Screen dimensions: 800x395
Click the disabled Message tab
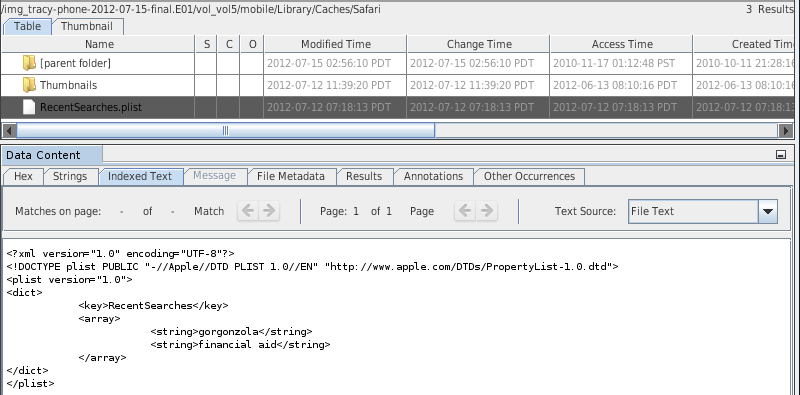click(x=215, y=176)
